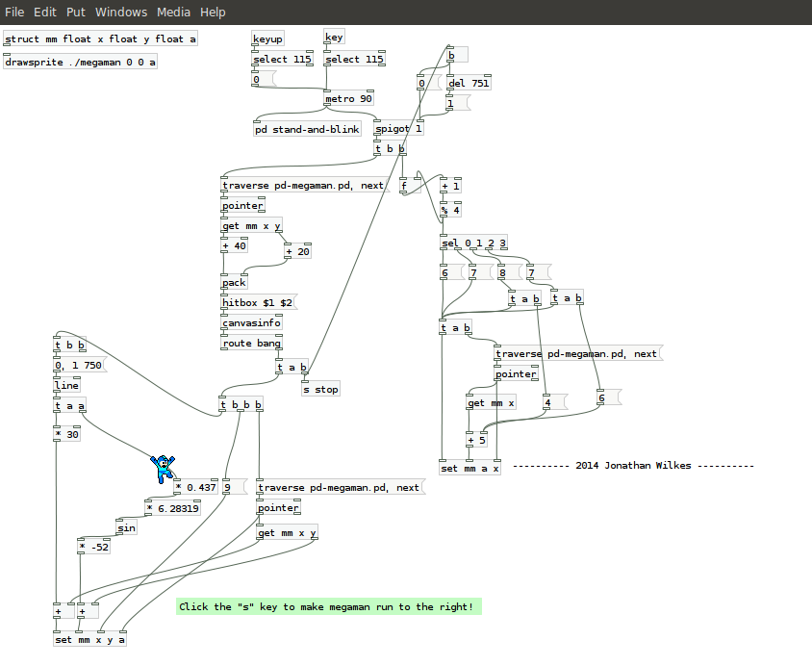Screen dimensions: 812x666
Task: Open the Edit menu
Action: click(45, 12)
